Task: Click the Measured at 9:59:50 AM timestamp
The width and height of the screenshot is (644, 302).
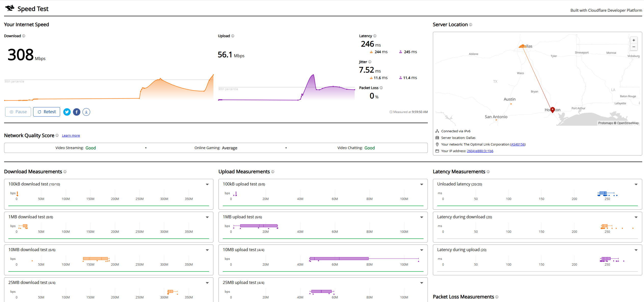Action: pyautogui.click(x=408, y=112)
